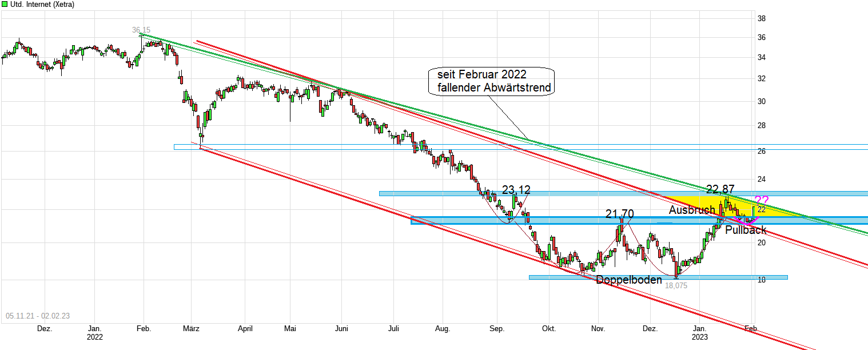The image size is (868, 350).
Task: Click the '21,70' price annotation
Action: click(620, 214)
